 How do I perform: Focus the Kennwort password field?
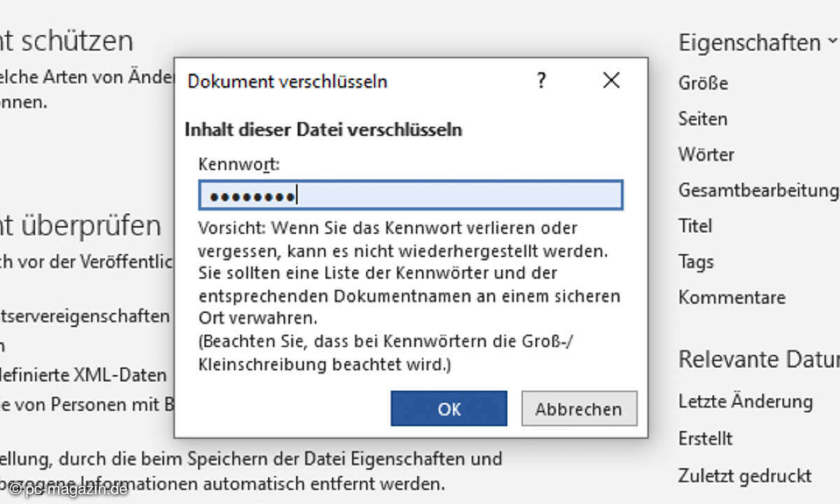(x=410, y=195)
